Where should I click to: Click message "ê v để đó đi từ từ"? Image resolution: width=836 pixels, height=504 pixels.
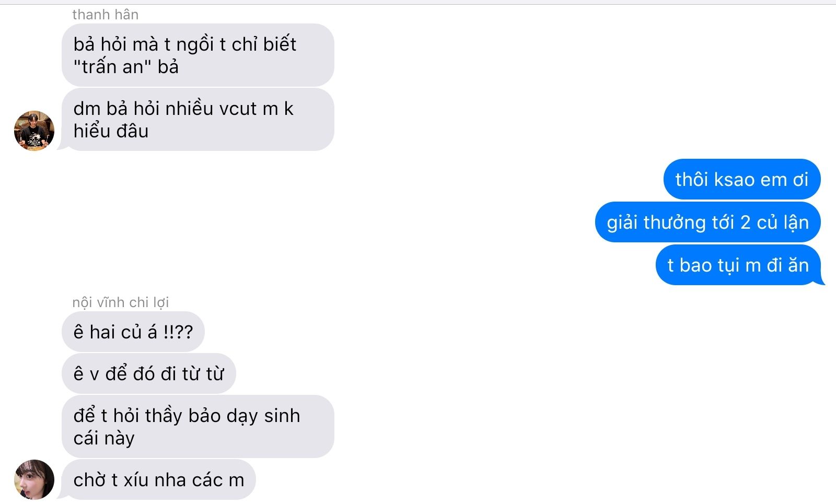pyautogui.click(x=149, y=373)
